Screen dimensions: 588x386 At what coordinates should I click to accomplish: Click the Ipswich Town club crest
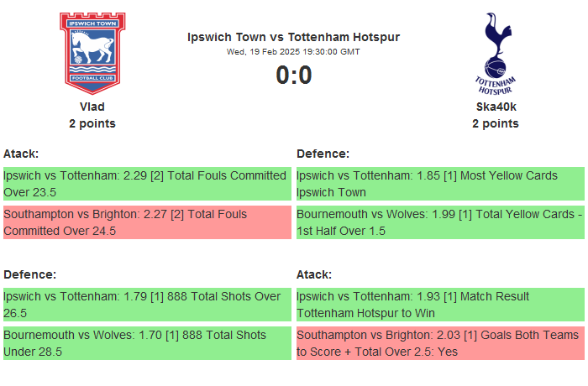coord(92,52)
